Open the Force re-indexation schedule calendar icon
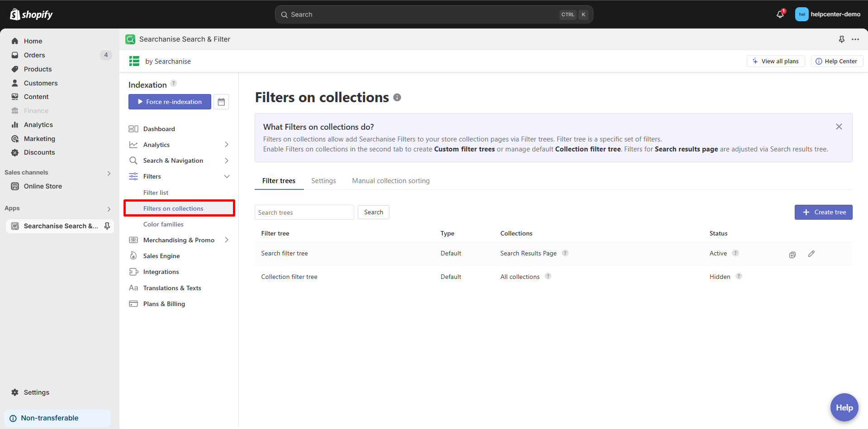The width and height of the screenshot is (868, 429). (221, 102)
